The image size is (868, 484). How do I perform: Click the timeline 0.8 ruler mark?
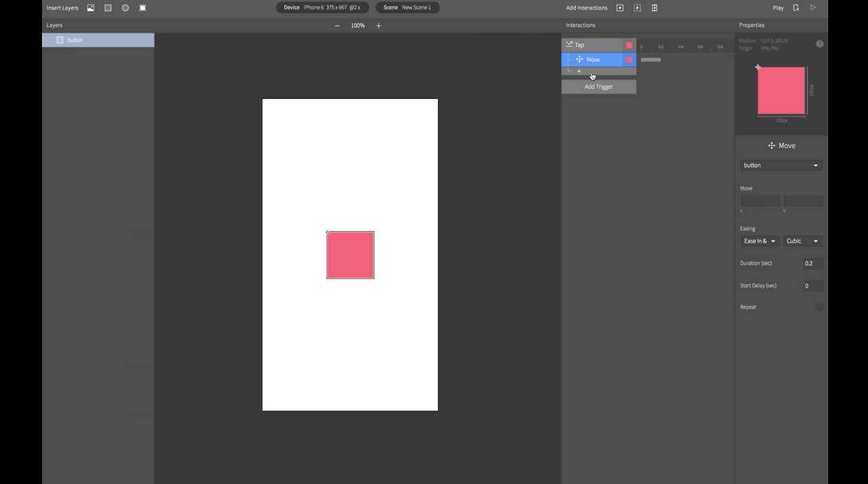coord(720,47)
